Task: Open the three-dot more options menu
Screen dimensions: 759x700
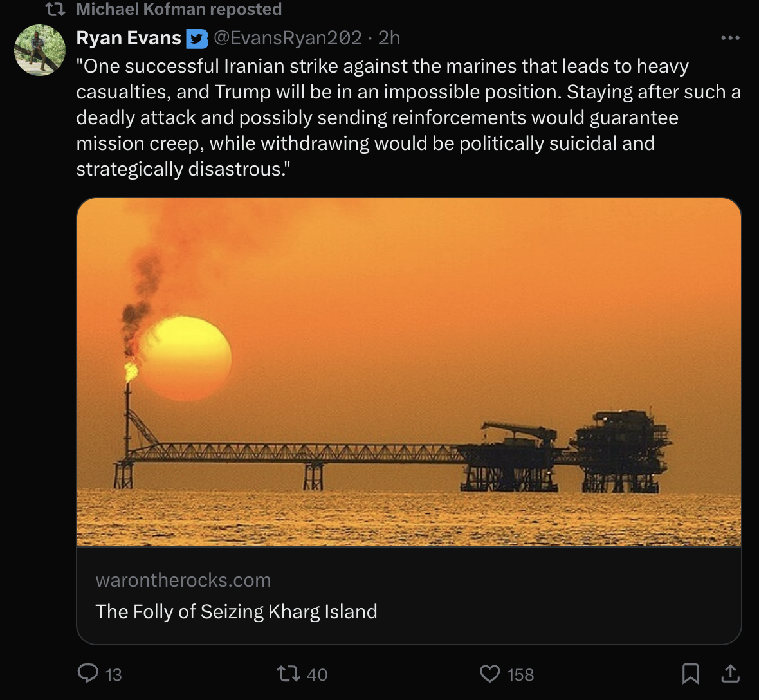Action: (x=730, y=38)
